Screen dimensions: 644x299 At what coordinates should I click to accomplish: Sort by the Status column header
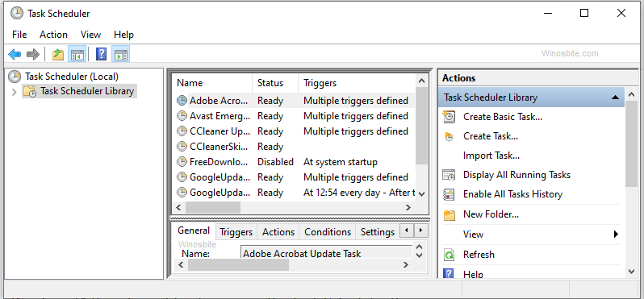274,83
